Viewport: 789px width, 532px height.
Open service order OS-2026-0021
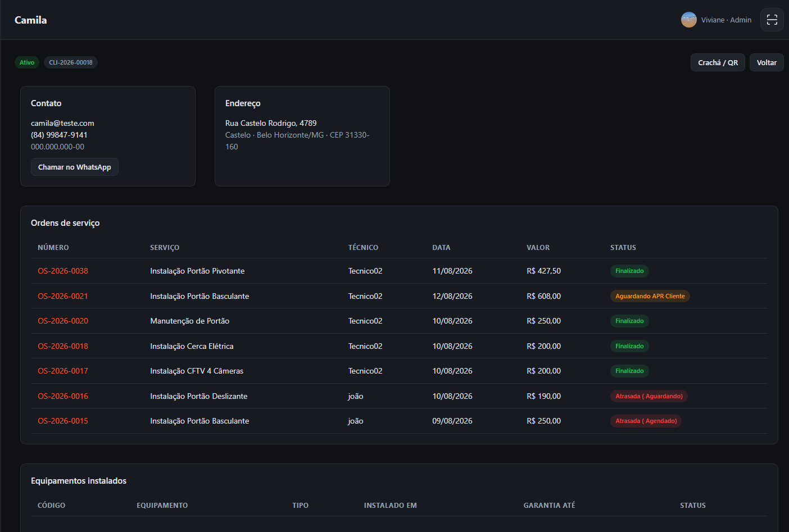click(63, 296)
